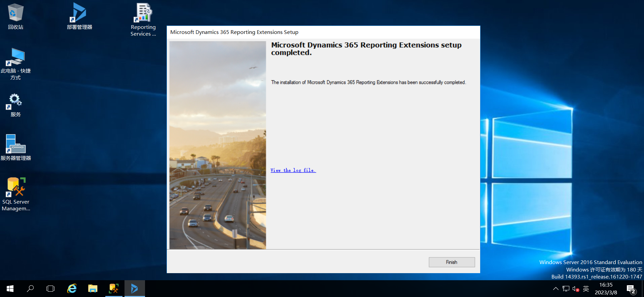Screen dimensions: 644x297
Task: Open Task View on taskbar
Action: [x=50, y=289]
